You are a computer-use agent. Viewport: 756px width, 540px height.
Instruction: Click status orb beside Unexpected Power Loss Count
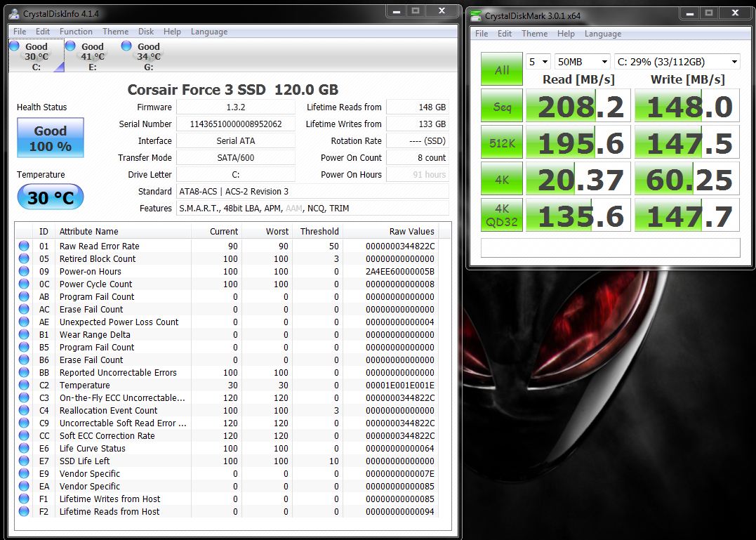24,322
